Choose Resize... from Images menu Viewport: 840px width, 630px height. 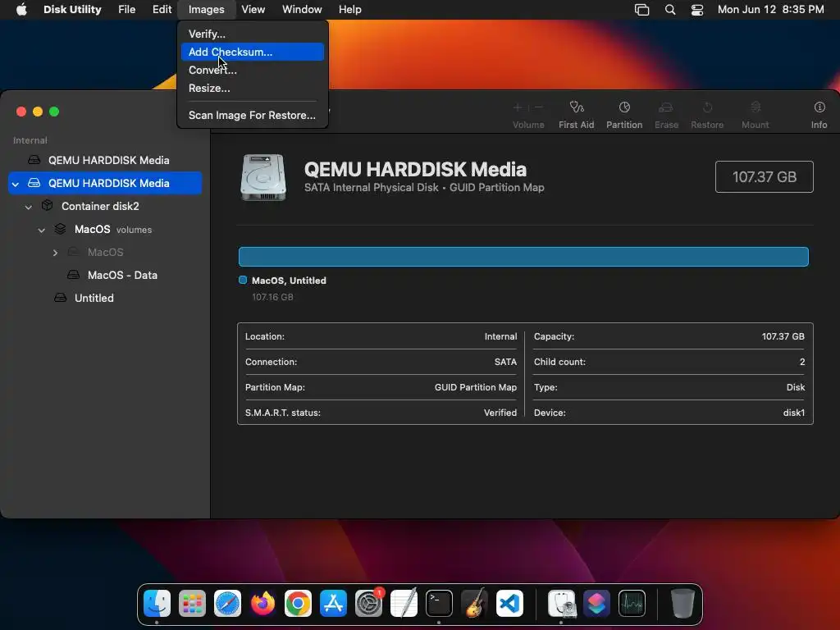253,89
